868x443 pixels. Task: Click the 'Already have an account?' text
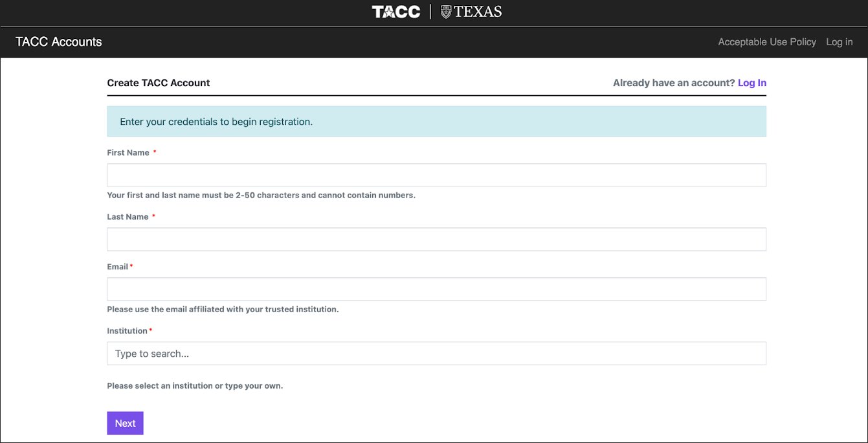coord(673,83)
